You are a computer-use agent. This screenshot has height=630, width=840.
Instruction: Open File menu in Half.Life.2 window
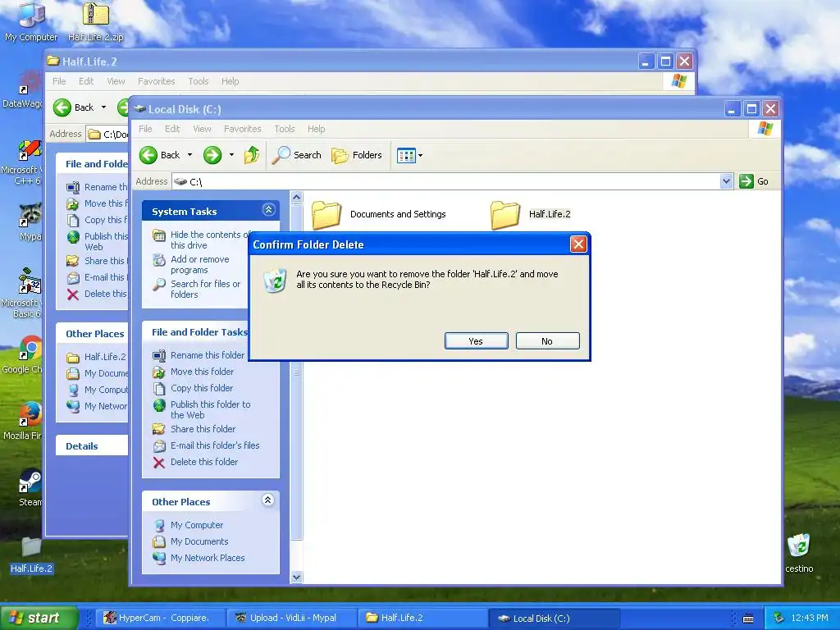59,81
